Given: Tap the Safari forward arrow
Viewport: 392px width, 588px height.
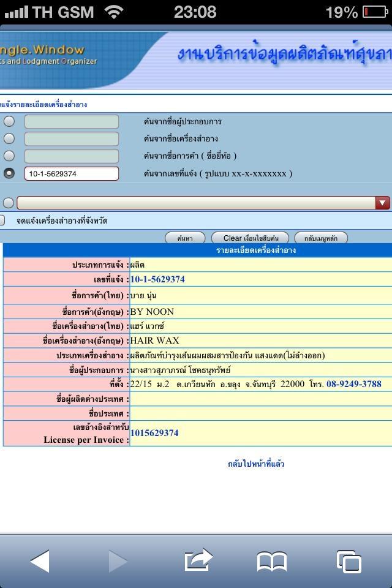Looking at the screenshot, I should [x=118, y=561].
